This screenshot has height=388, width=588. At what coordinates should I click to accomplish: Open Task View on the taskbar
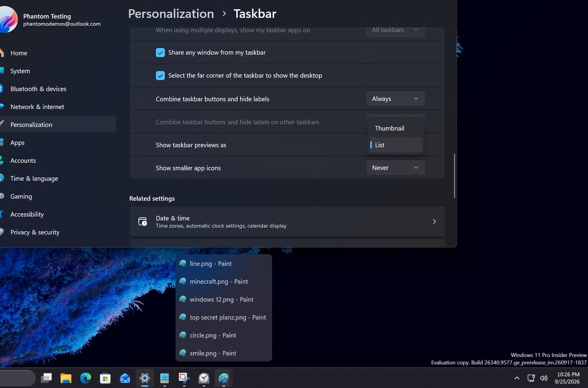pyautogui.click(x=47, y=378)
